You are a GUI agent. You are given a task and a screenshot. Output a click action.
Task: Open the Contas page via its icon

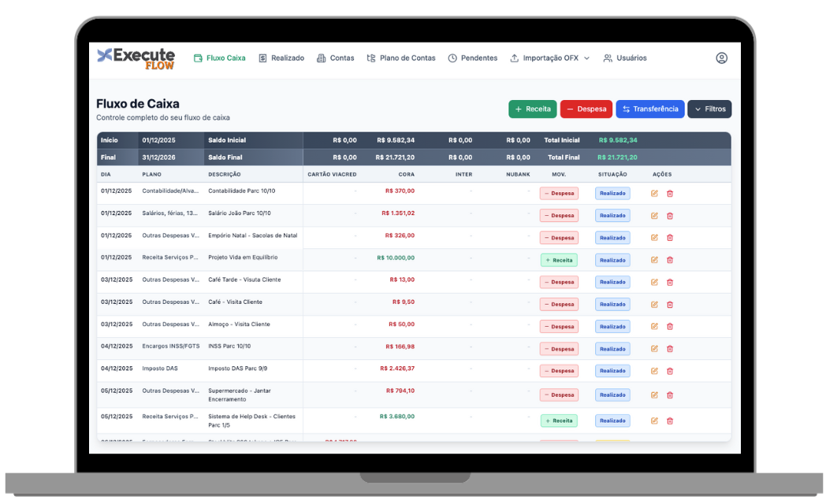[x=321, y=57]
